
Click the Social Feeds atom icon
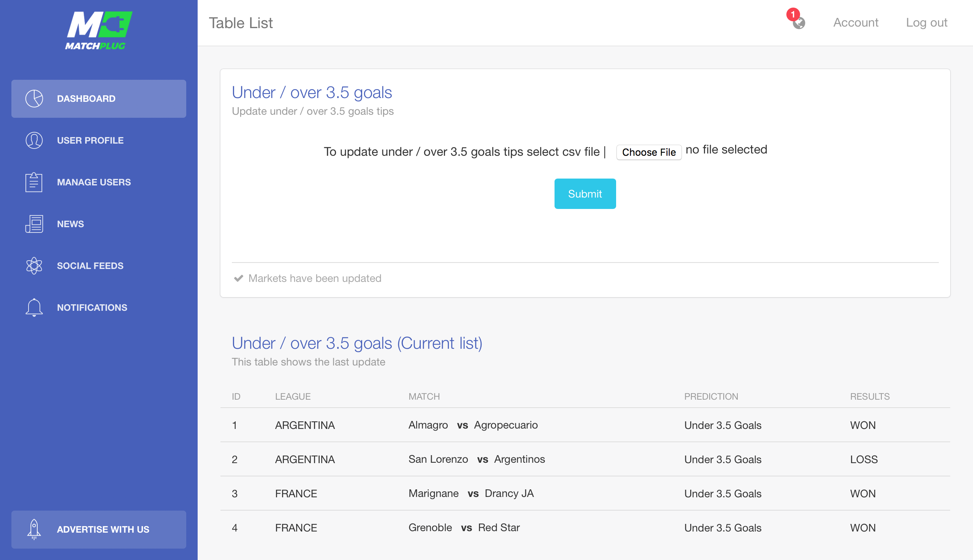pos(34,266)
